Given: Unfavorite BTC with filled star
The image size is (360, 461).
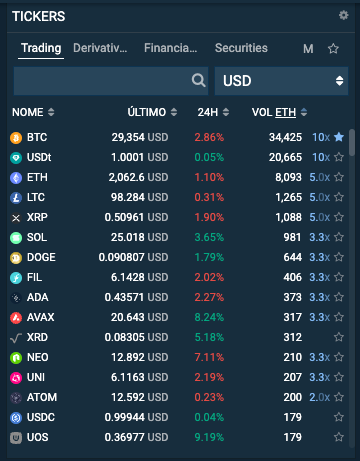Looking at the screenshot, I should 339,137.
